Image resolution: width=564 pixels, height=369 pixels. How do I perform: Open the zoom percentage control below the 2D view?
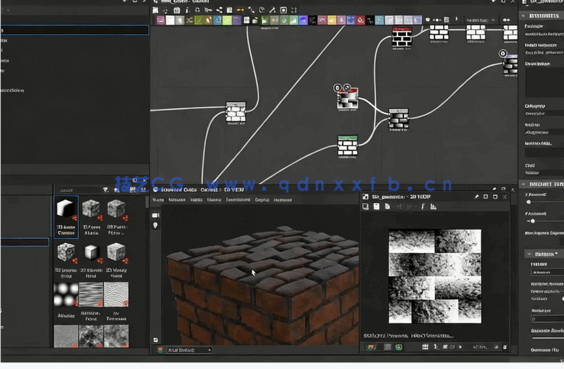479,347
